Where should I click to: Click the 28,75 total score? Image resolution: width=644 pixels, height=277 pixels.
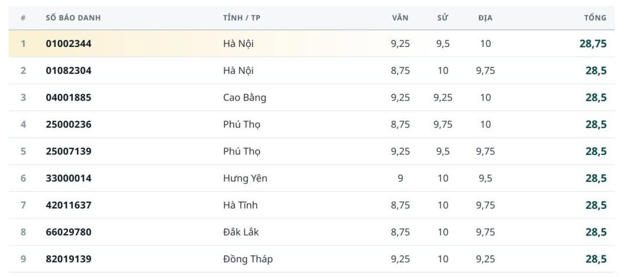click(x=593, y=43)
